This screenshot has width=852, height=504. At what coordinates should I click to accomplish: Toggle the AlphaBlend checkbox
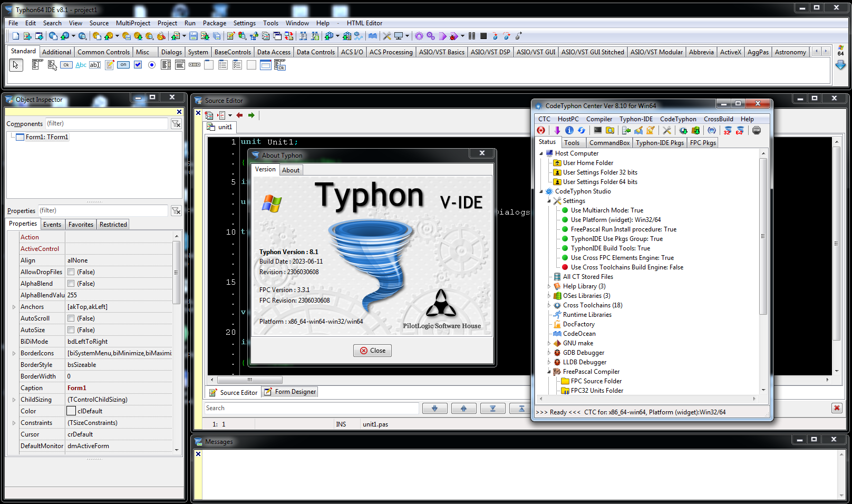71,284
